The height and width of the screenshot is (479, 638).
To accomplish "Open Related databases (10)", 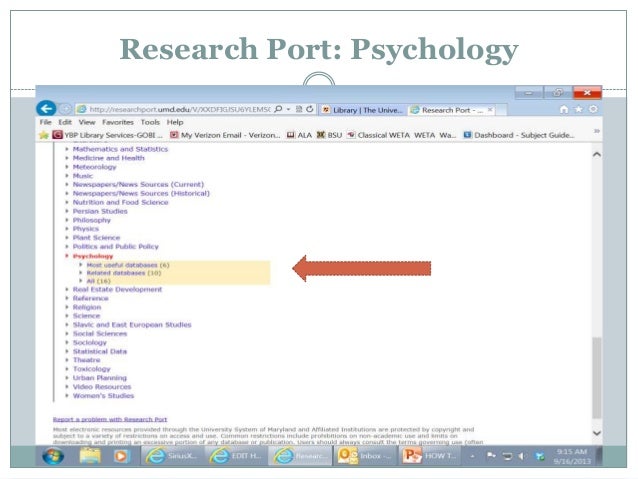I will coord(124,273).
